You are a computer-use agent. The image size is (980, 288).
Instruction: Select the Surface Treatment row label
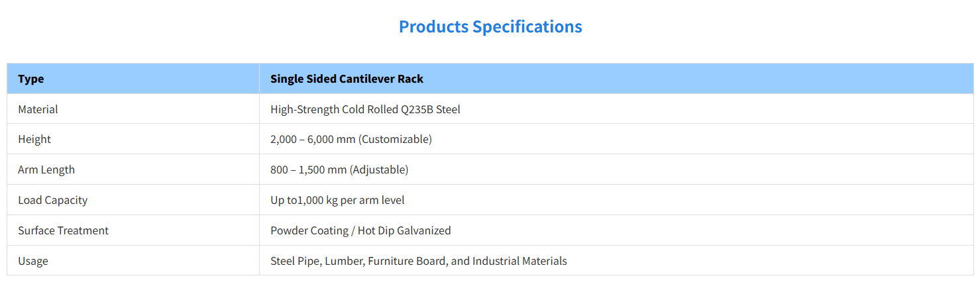63,231
